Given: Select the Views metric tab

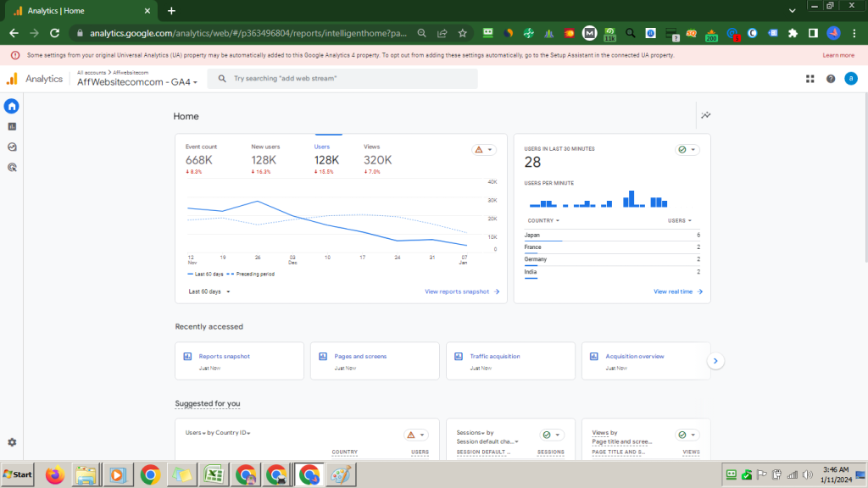Looking at the screenshot, I should (377, 154).
